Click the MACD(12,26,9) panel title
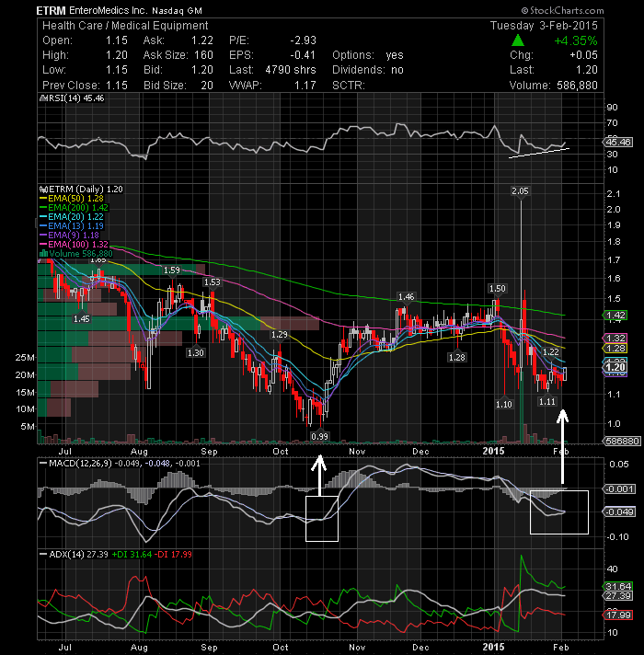 pyautogui.click(x=80, y=464)
